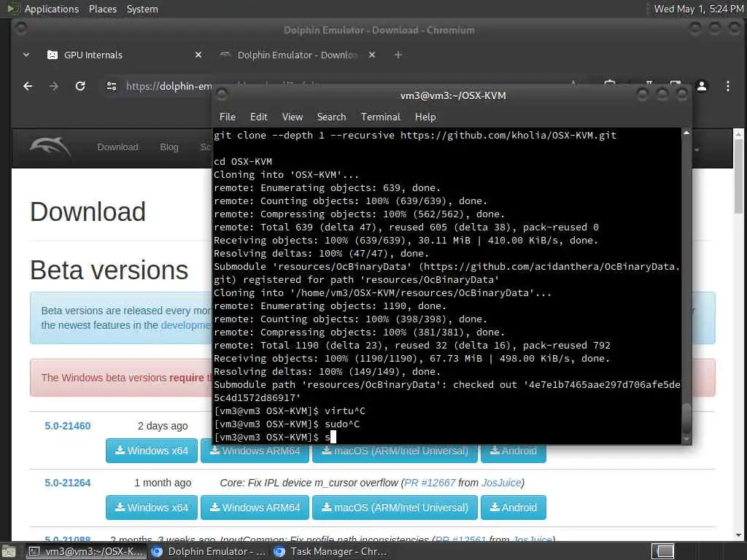
Task: Switch to Task Manager taskbar entry
Action: [331, 551]
